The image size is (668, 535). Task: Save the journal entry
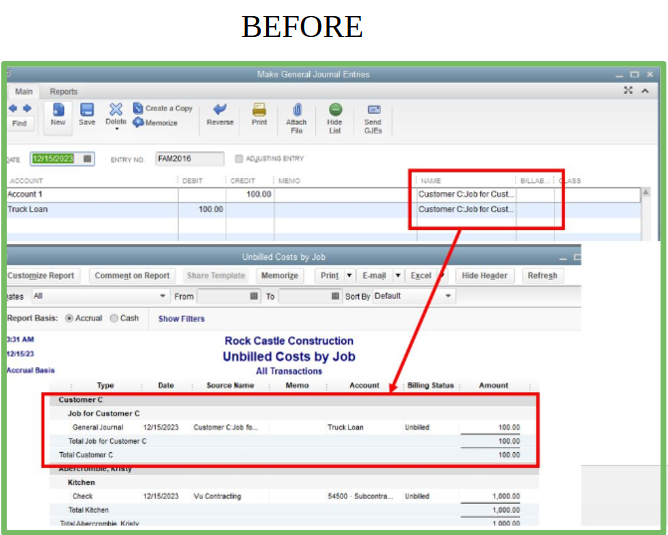[87, 115]
